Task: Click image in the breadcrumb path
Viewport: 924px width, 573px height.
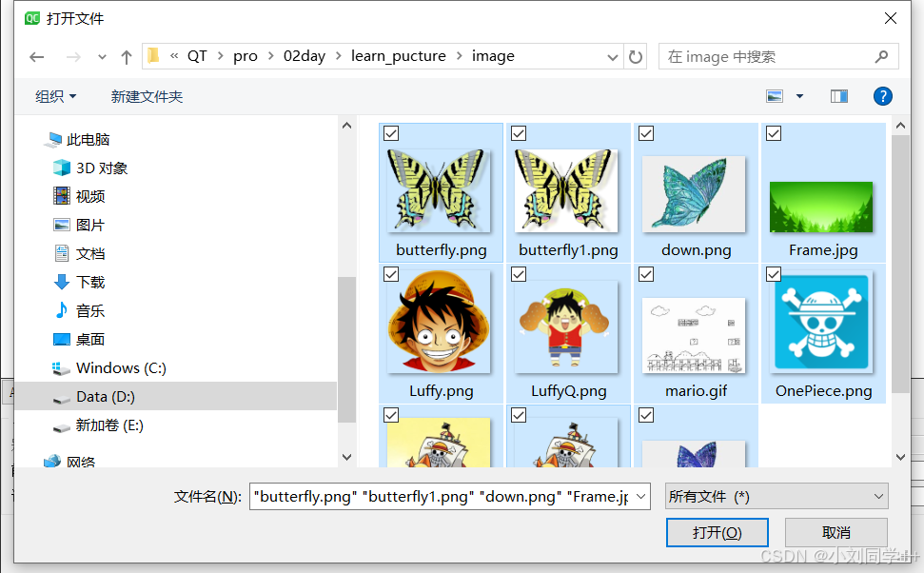Action: coord(493,56)
